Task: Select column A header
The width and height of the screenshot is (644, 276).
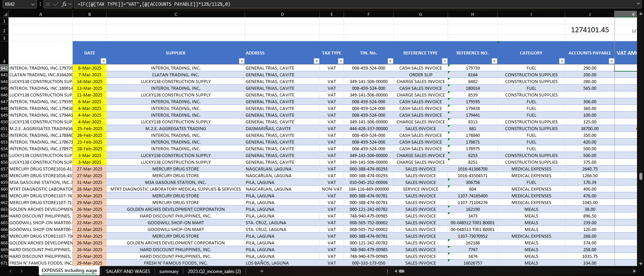Action: (x=41, y=14)
